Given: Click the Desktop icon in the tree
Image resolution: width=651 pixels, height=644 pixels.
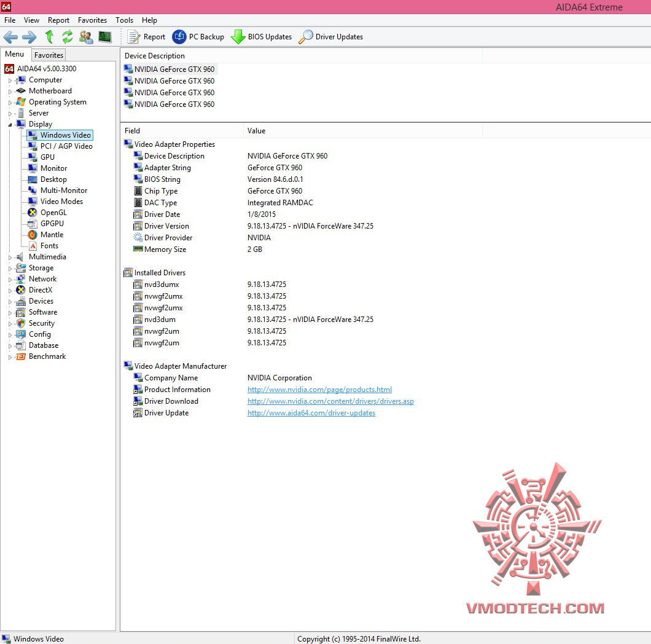Looking at the screenshot, I should [x=33, y=179].
